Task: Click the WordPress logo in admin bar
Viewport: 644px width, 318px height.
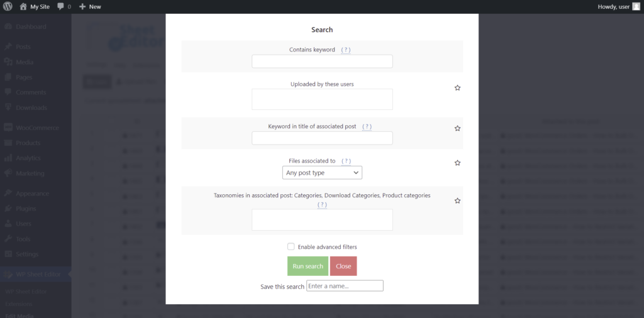Action: pyautogui.click(x=8, y=6)
